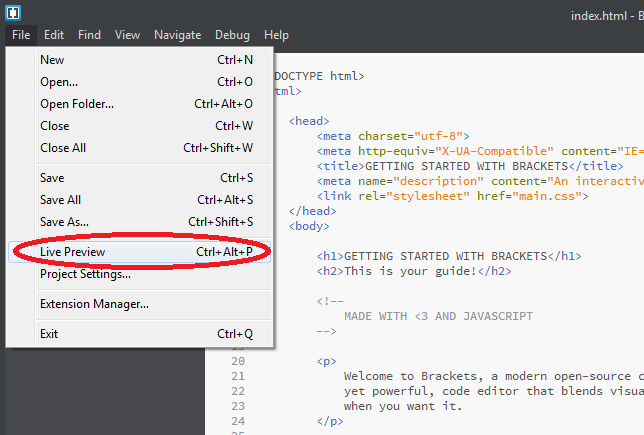Image resolution: width=644 pixels, height=435 pixels.
Task: Click the 'when you want it.' code line
Action: (x=403, y=406)
